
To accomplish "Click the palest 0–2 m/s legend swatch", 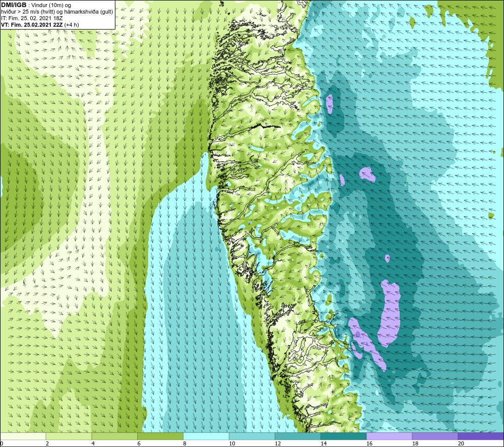I will click(23, 436).
